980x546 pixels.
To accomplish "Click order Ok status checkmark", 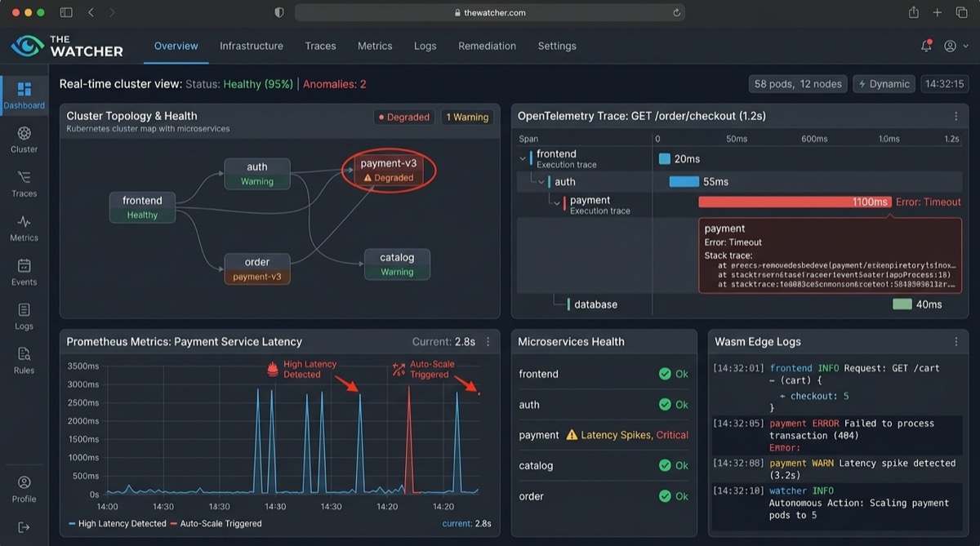I will [x=665, y=496].
